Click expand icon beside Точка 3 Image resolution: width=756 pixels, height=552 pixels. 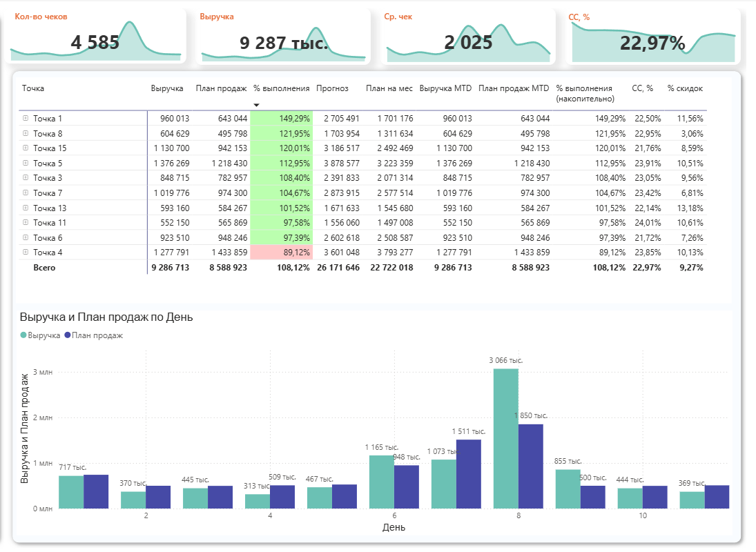coord(26,178)
